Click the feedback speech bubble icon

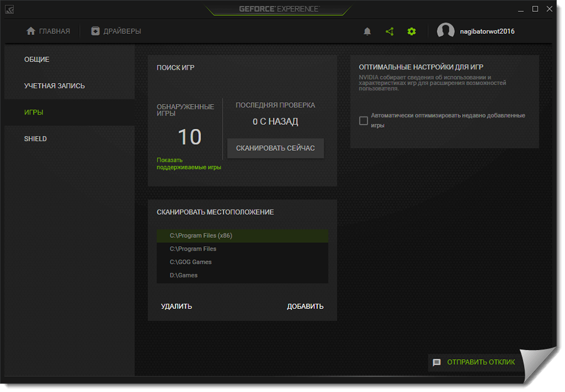(437, 363)
